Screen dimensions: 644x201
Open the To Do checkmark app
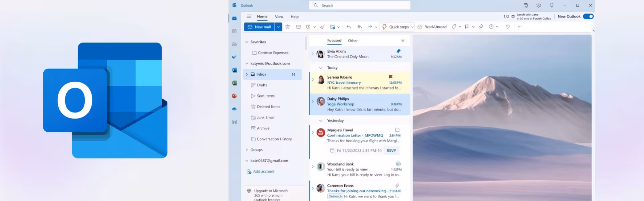pyautogui.click(x=234, y=57)
